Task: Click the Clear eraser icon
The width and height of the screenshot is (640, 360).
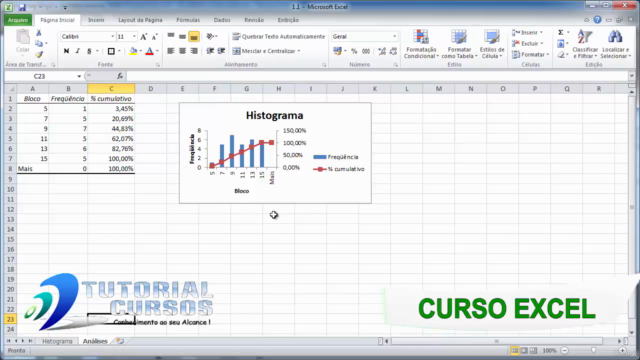Action: 561,55
